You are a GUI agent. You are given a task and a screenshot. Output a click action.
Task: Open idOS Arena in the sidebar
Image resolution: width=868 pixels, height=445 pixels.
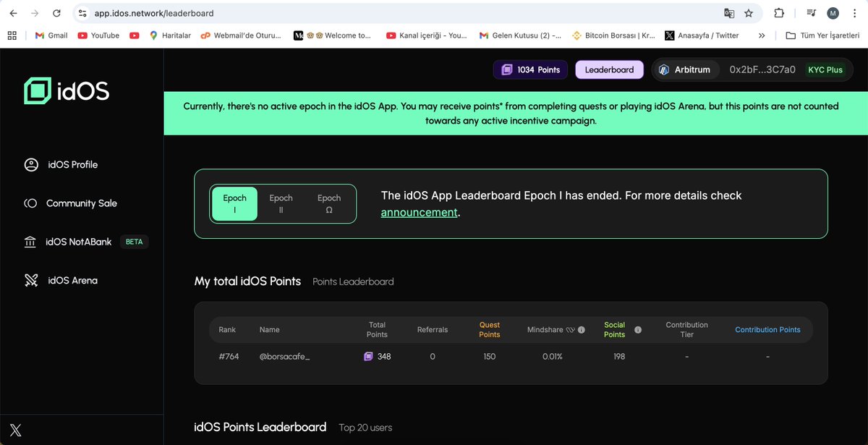[61, 281]
